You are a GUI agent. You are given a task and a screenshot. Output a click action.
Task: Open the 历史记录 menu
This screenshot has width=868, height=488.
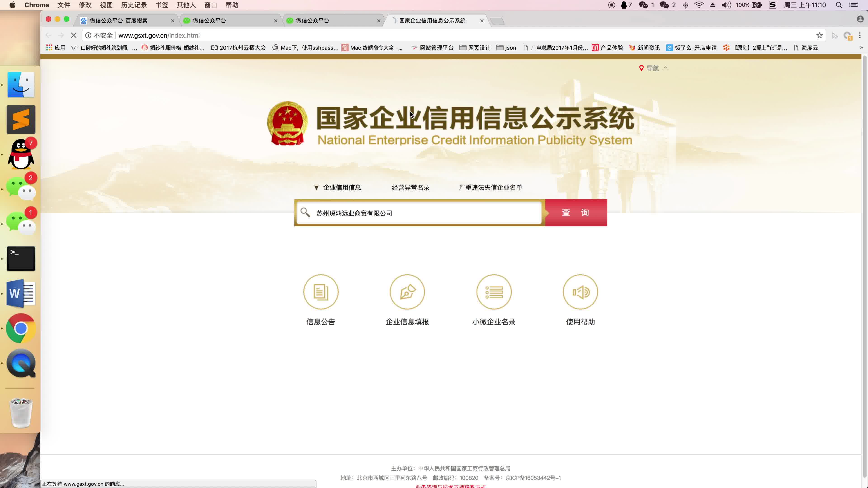coord(134,5)
